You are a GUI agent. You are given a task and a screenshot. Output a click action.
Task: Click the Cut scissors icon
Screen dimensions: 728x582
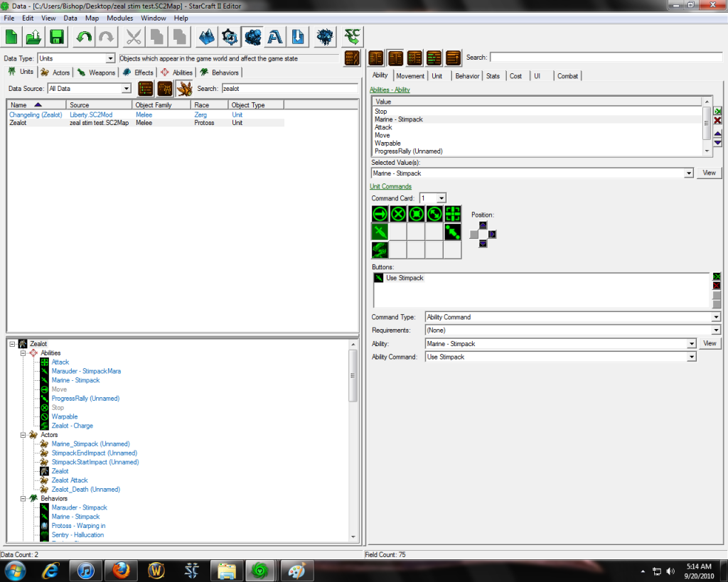(134, 37)
